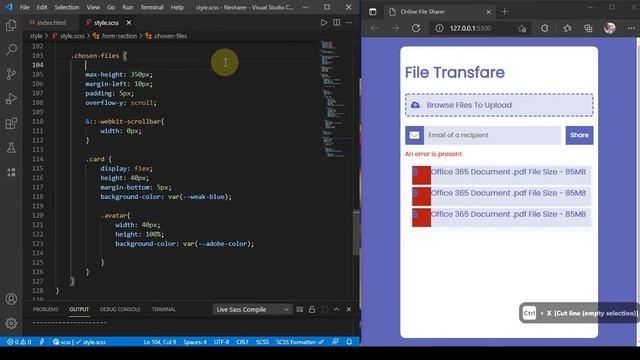Click the Run play icon in editor toolbar
Image resolution: width=640 pixels, height=360 pixels.
pyautogui.click(x=324, y=23)
